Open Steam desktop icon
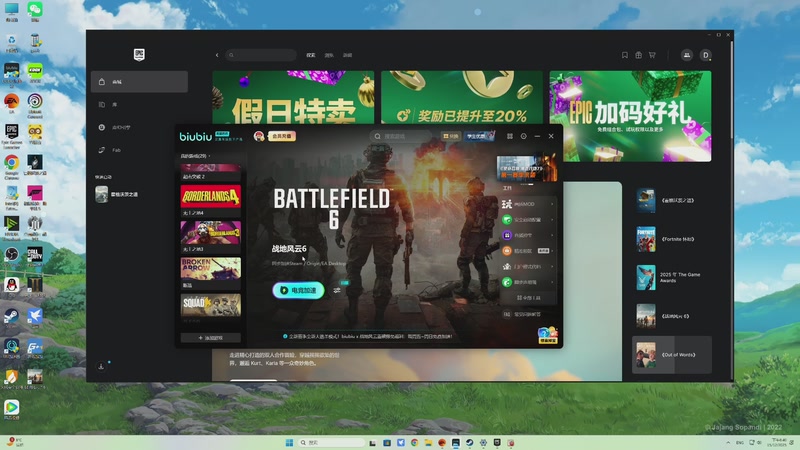 coord(11,317)
